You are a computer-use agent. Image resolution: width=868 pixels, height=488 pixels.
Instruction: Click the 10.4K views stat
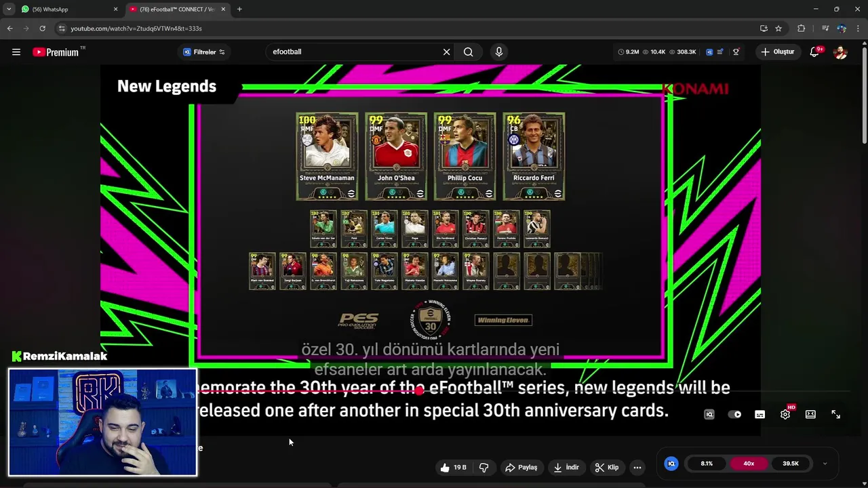coord(654,52)
